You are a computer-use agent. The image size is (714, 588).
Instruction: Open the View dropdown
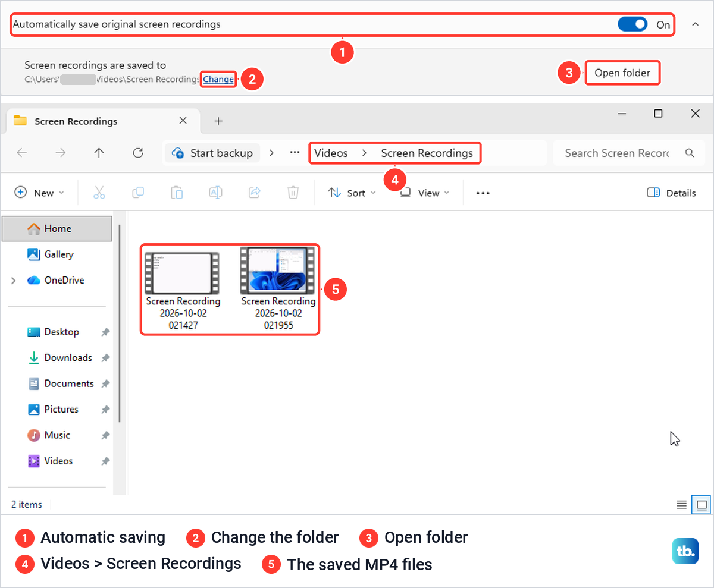(425, 193)
